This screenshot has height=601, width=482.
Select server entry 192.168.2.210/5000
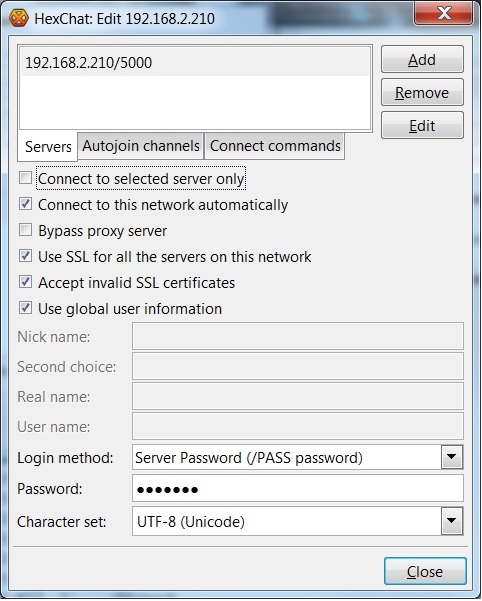coord(195,62)
